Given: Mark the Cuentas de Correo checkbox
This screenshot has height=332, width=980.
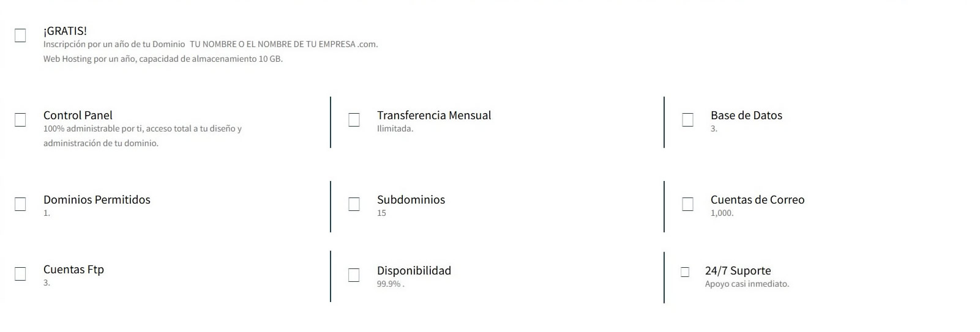Looking at the screenshot, I should [x=687, y=204].
